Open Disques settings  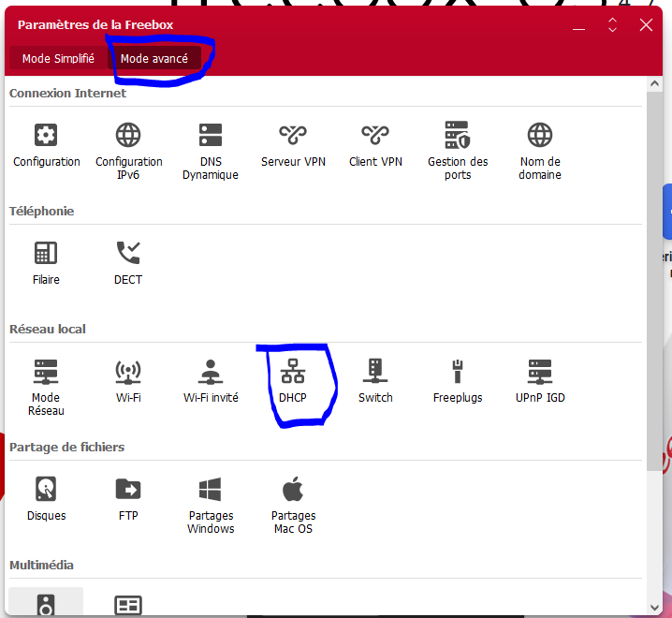pyautogui.click(x=46, y=498)
